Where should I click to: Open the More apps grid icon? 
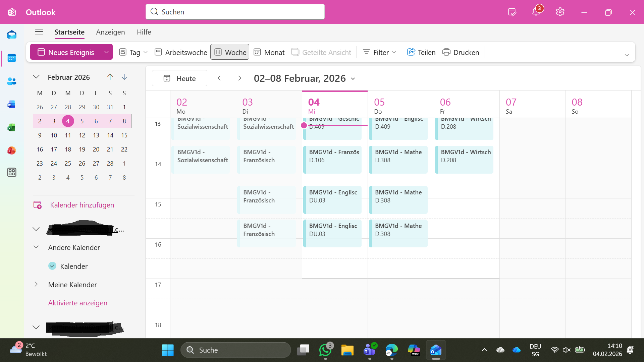(x=12, y=172)
